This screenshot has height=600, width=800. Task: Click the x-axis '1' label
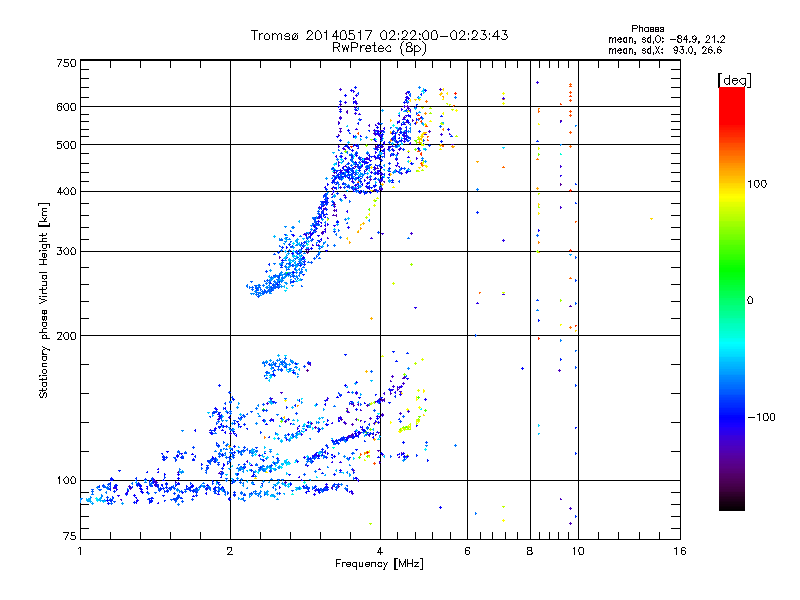click(80, 551)
